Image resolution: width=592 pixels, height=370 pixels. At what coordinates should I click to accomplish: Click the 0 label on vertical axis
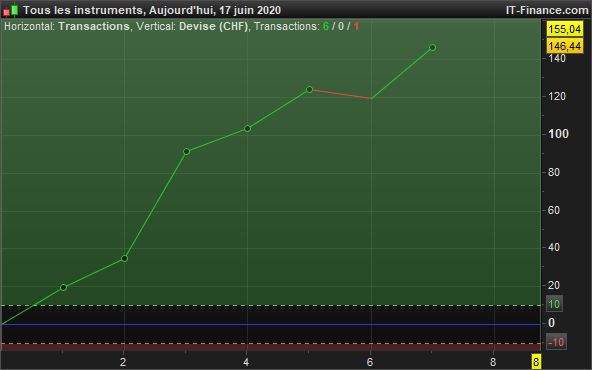pyautogui.click(x=551, y=323)
